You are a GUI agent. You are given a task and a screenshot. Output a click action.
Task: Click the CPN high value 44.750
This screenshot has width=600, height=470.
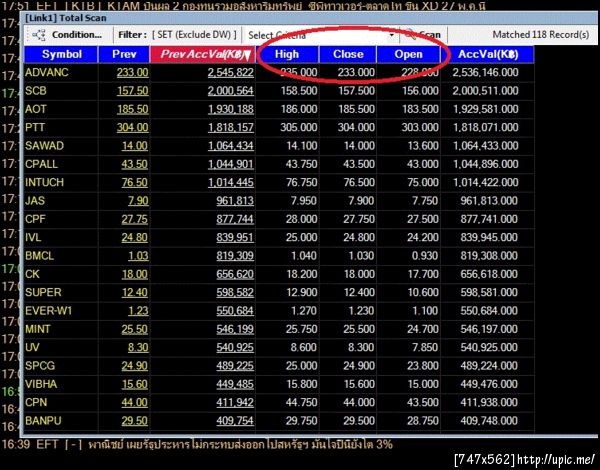[x=302, y=403]
